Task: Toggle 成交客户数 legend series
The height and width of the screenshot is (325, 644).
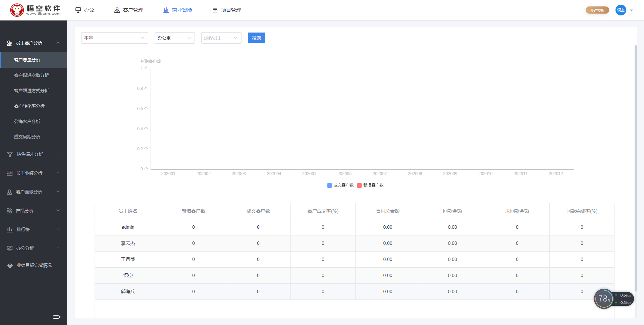Action: (x=340, y=185)
